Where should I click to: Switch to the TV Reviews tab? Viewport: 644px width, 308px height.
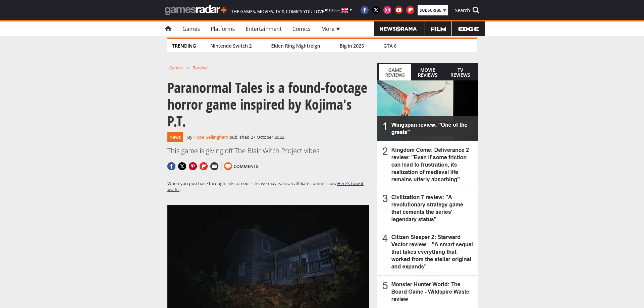point(460,72)
